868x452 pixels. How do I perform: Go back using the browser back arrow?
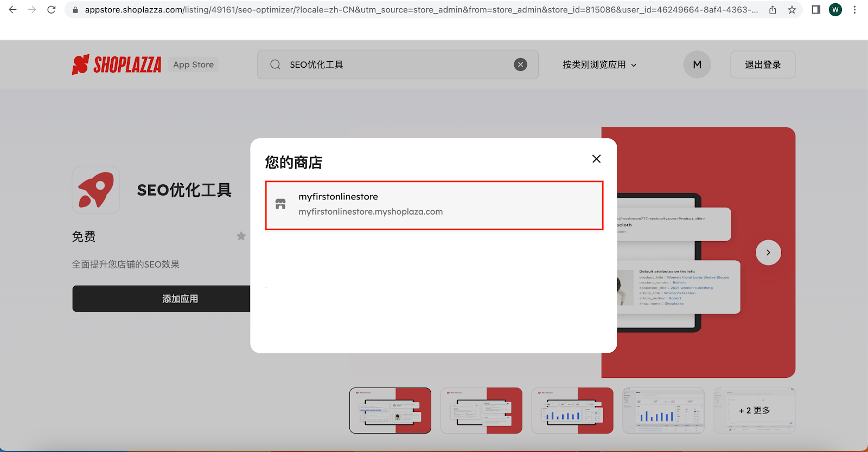click(12, 10)
